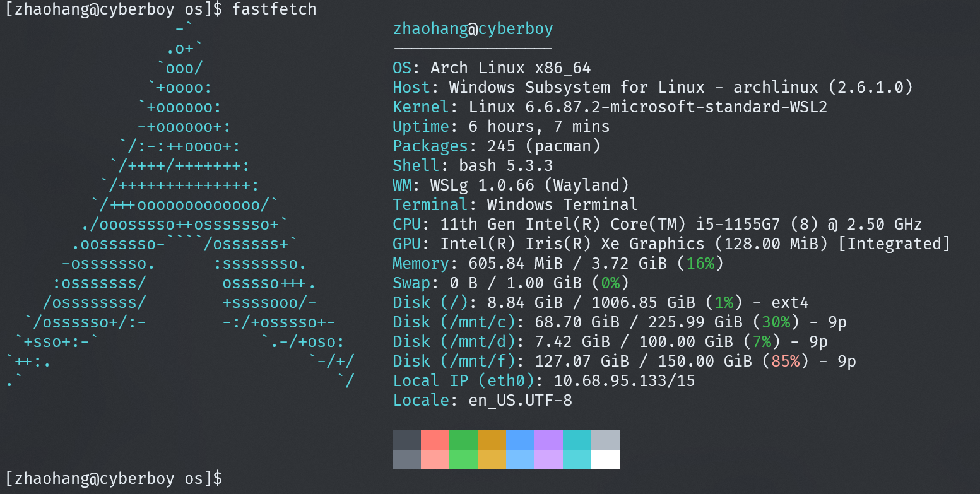Click the light gray swatch in top row
This screenshot has width=980, height=494.
pos(605,440)
